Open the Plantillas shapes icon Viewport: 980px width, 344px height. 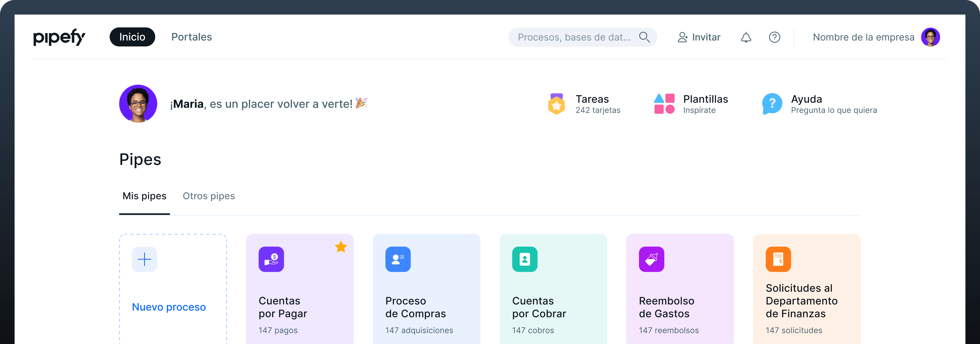pos(664,104)
